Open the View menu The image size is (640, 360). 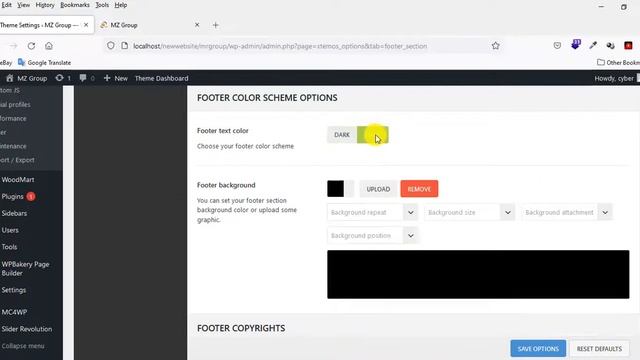(x=23, y=5)
